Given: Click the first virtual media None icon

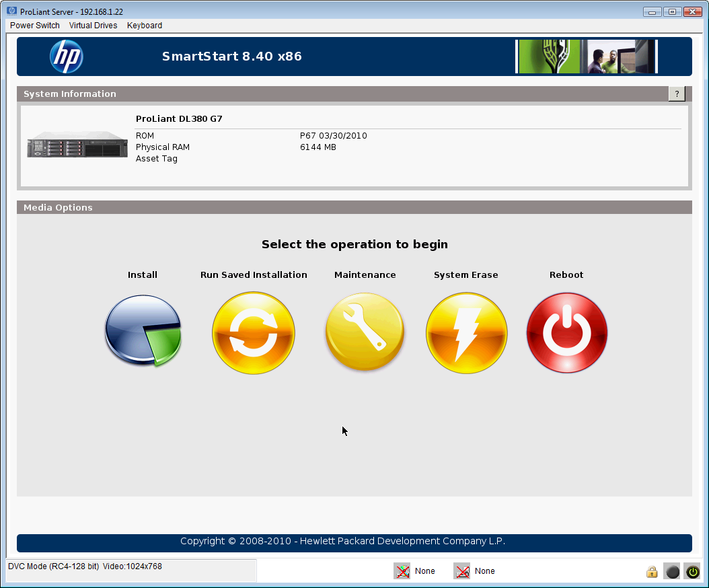Looking at the screenshot, I should point(402,571).
